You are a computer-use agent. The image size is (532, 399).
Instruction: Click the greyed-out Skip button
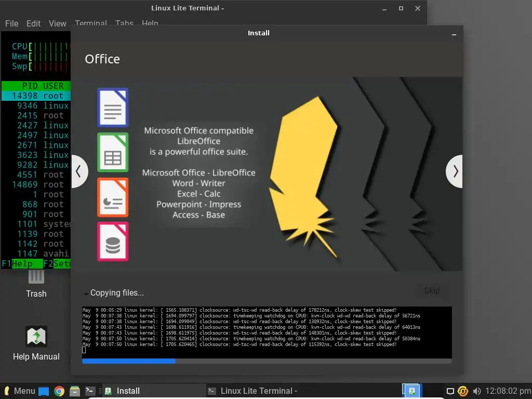coord(432,291)
